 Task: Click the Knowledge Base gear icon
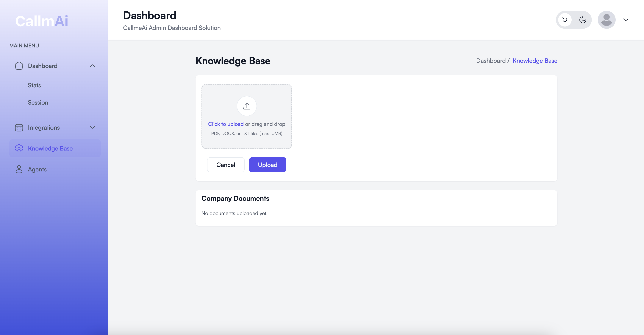pos(19,148)
